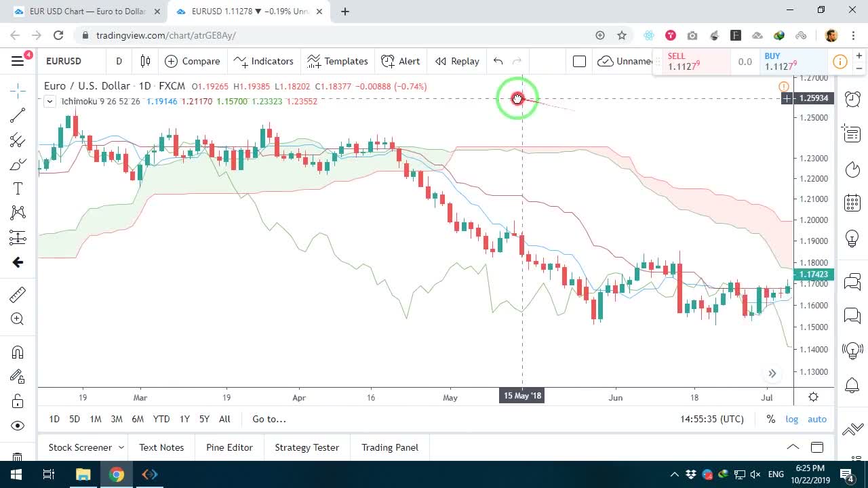
Task: Switch to the Pine Editor tab
Action: [x=229, y=447]
